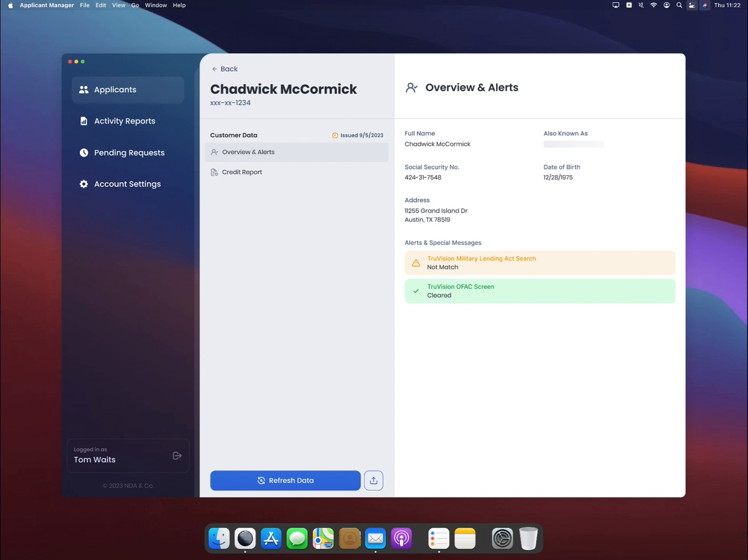Image resolution: width=748 pixels, height=560 pixels.
Task: Click the Credit Report document icon
Action: click(x=214, y=171)
